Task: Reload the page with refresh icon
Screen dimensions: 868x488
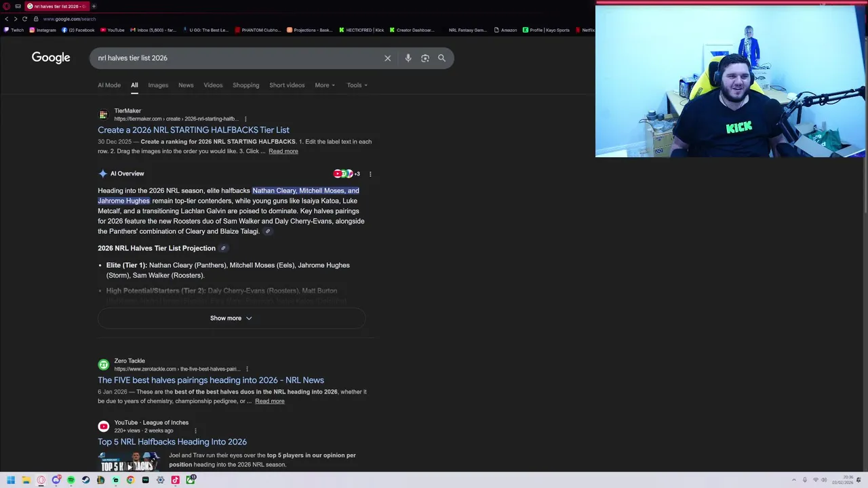Action: pyautogui.click(x=24, y=19)
